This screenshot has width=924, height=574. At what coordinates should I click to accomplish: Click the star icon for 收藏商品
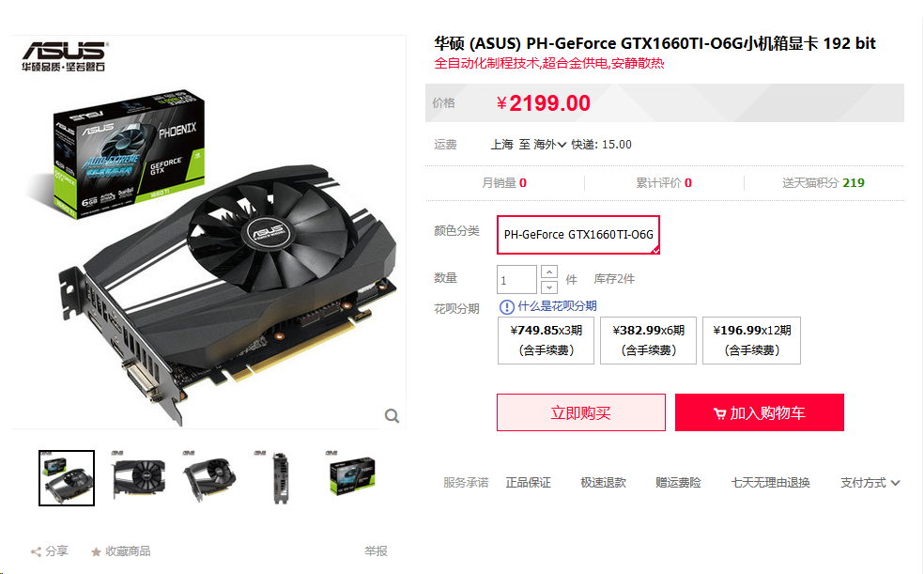[96, 551]
